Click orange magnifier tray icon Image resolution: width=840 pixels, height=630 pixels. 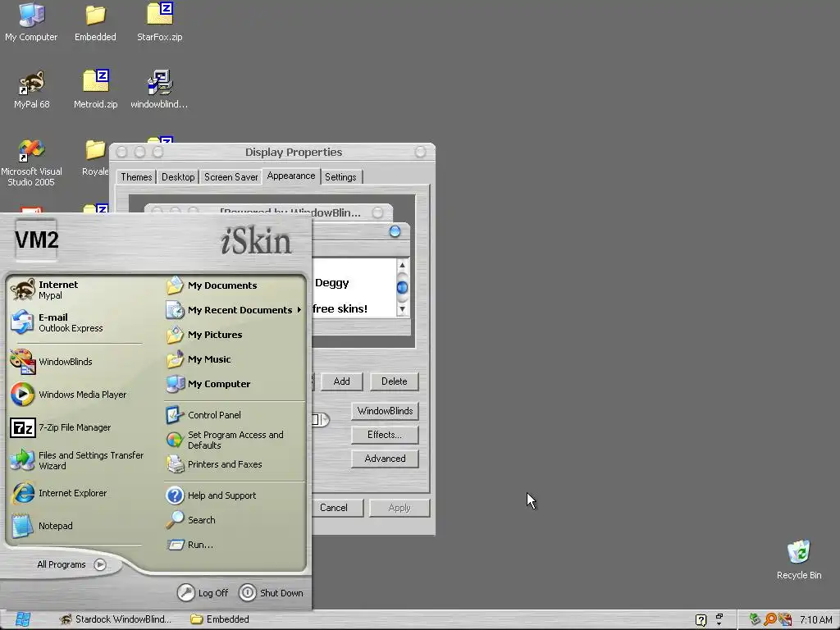(x=769, y=619)
